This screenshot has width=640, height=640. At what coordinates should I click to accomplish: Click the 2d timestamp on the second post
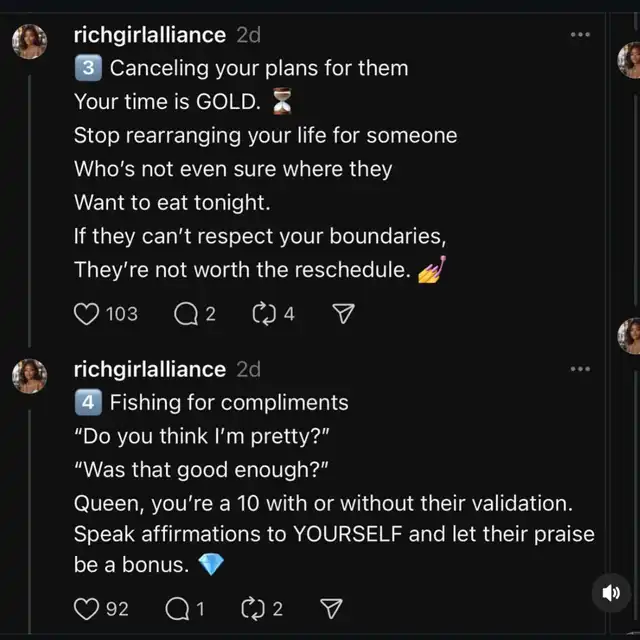tap(248, 369)
